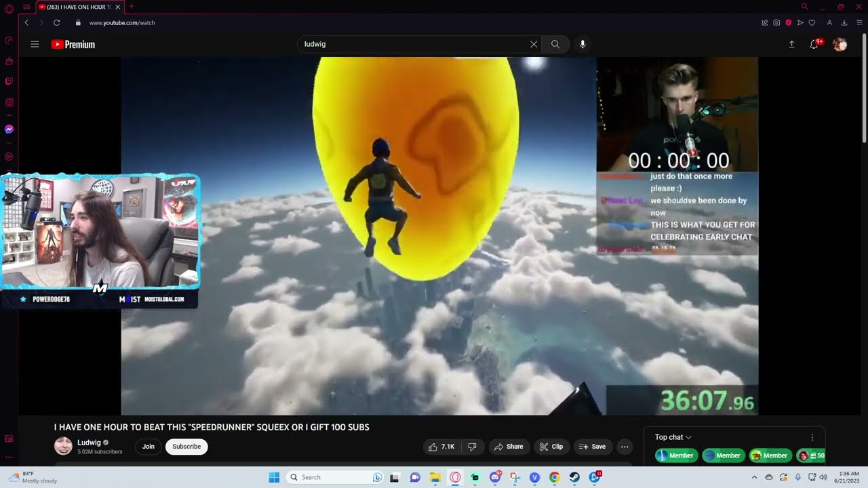This screenshot has height=488, width=868.
Task: Open the weather widget showing 84°F
Action: point(32,477)
